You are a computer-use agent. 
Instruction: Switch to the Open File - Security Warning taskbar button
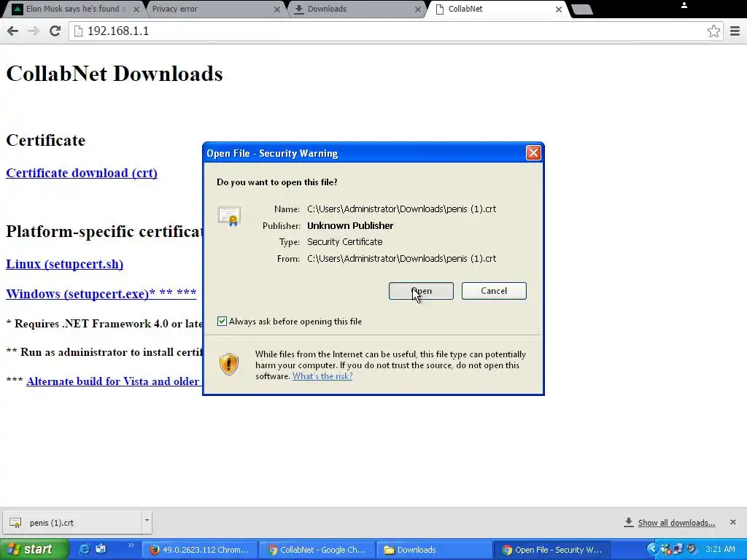(551, 550)
